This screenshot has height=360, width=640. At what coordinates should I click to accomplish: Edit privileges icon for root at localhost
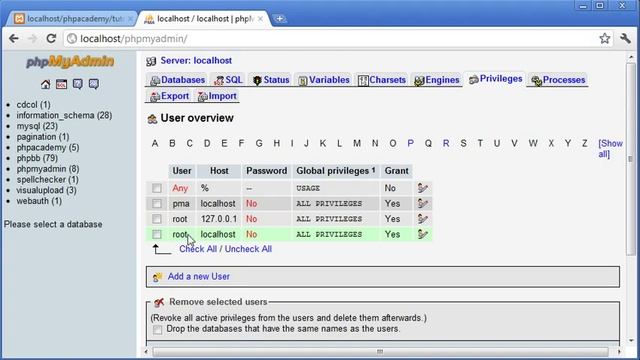422,234
